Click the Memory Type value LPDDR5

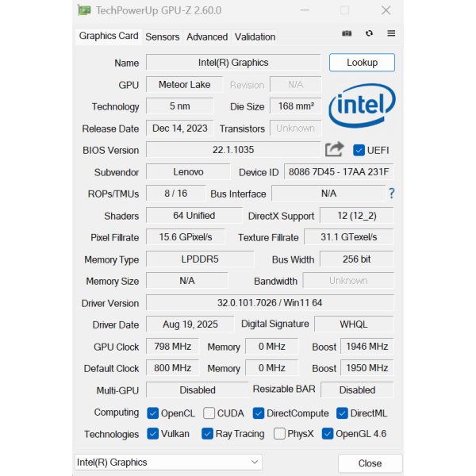[200, 259]
